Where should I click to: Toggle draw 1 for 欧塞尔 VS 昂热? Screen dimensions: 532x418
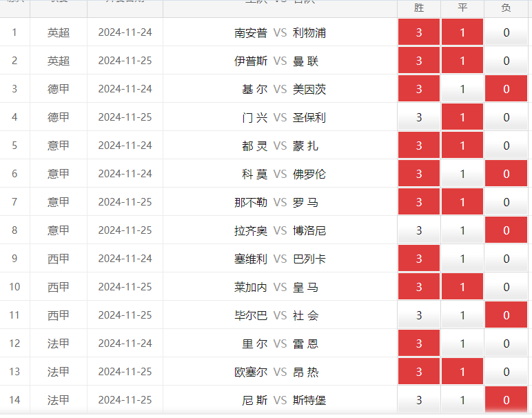462,371
